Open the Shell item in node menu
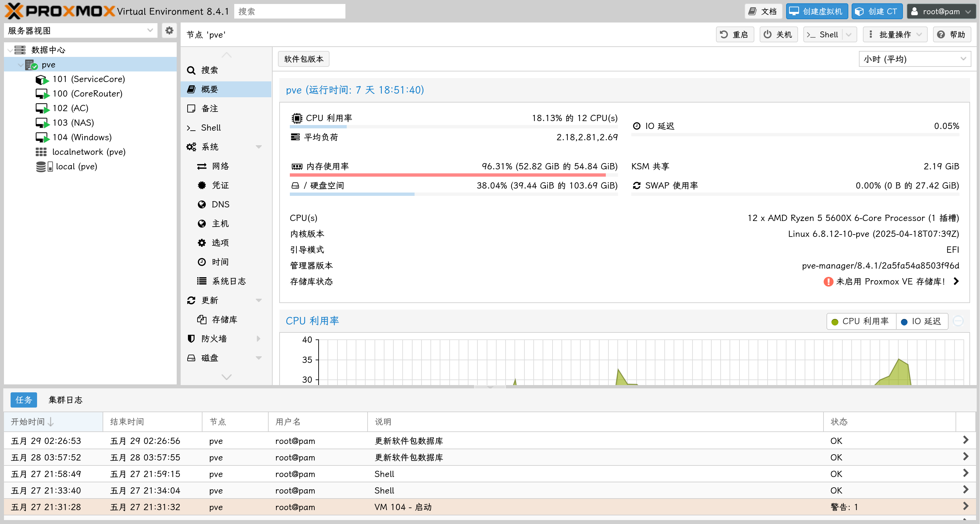The width and height of the screenshot is (980, 524). [x=210, y=128]
